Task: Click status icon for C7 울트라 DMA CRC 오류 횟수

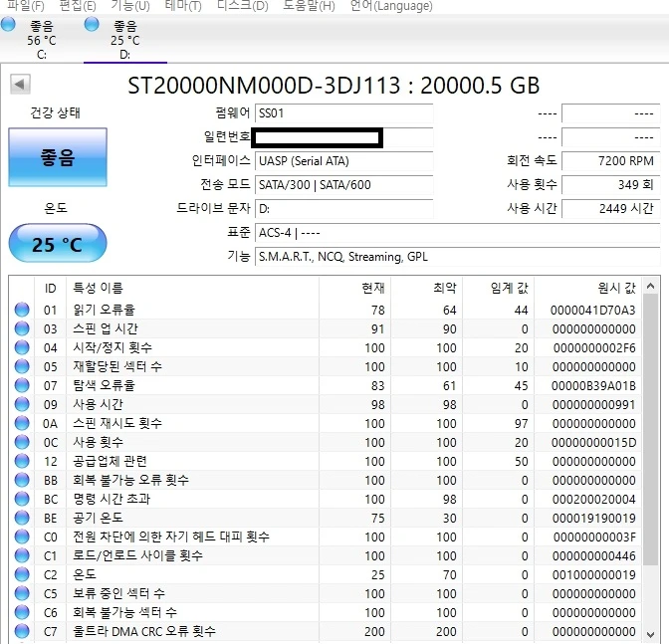Action: (x=22, y=631)
